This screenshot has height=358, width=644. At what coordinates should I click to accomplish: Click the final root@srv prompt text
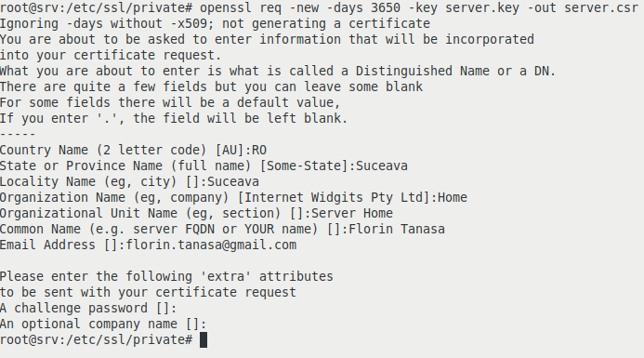pos(96,340)
